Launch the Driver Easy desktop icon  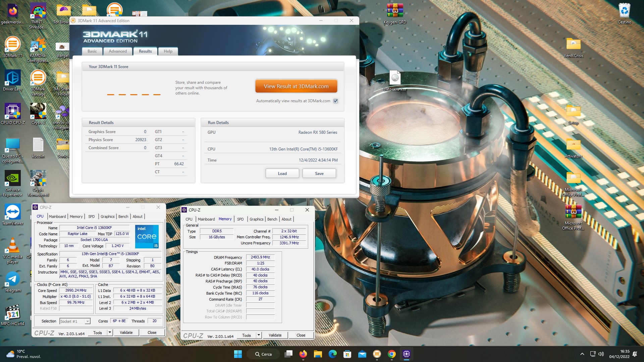click(12, 80)
